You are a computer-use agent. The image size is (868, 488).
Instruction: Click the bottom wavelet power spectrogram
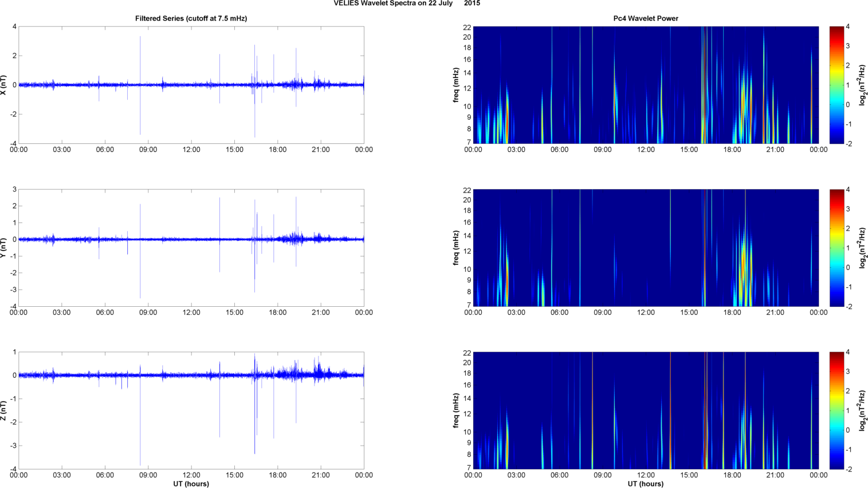[x=646, y=411]
